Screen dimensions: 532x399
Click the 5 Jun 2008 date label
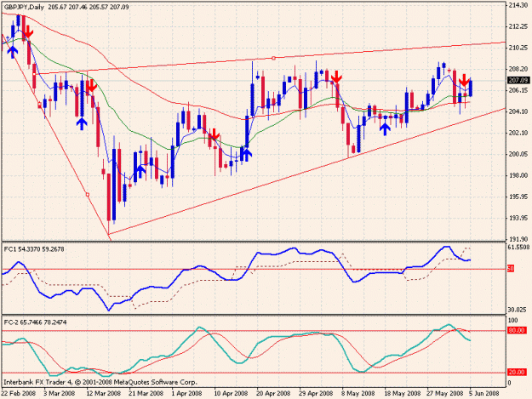pos(483,394)
